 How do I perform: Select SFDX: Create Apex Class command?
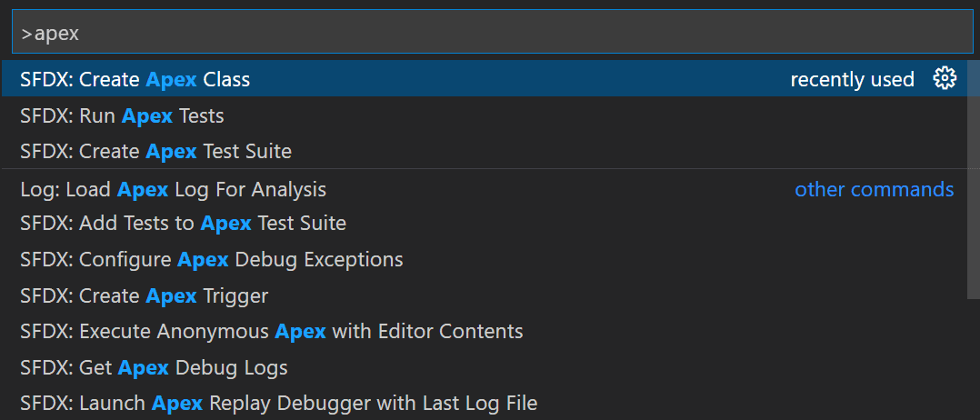click(x=485, y=79)
